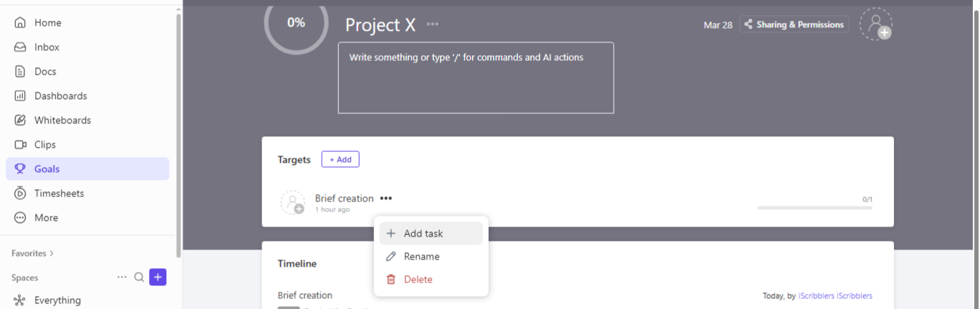Open Project X ellipsis options menu
The height and width of the screenshot is (309, 980).
click(x=433, y=24)
